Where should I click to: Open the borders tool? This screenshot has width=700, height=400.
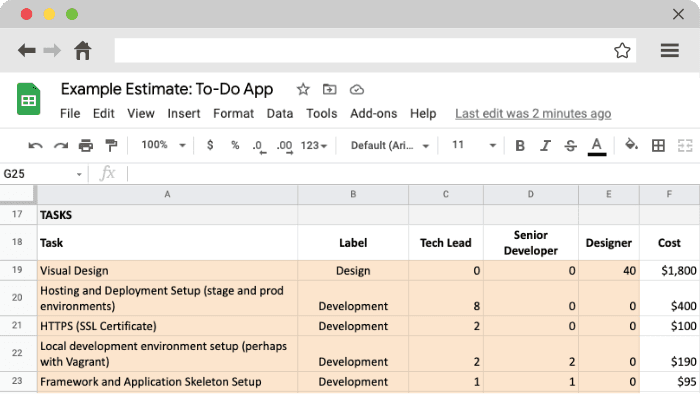pos(658,146)
